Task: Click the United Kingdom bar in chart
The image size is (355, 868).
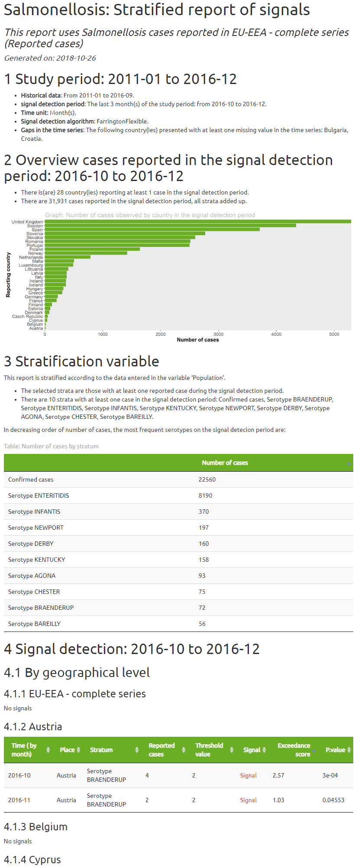Action: (197, 222)
